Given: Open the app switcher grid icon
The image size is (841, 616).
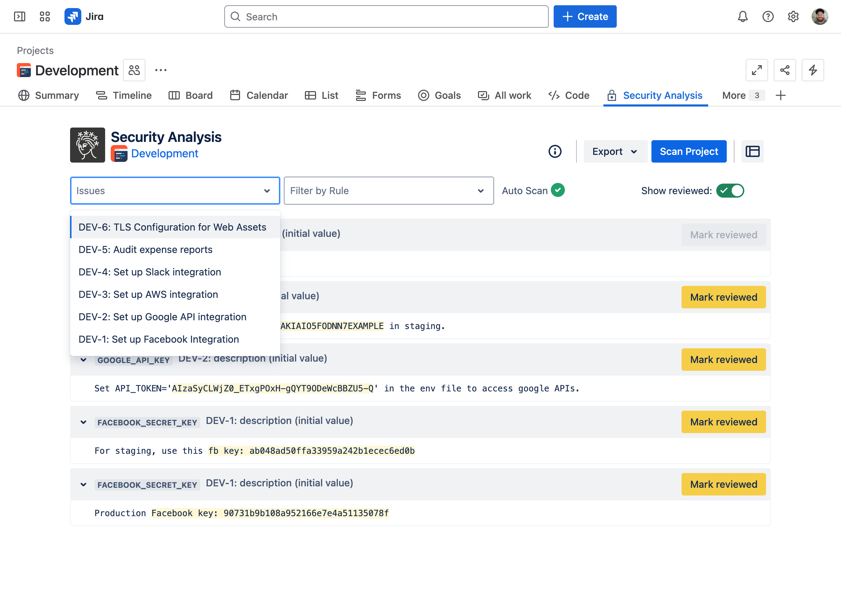Looking at the screenshot, I should tap(45, 16).
